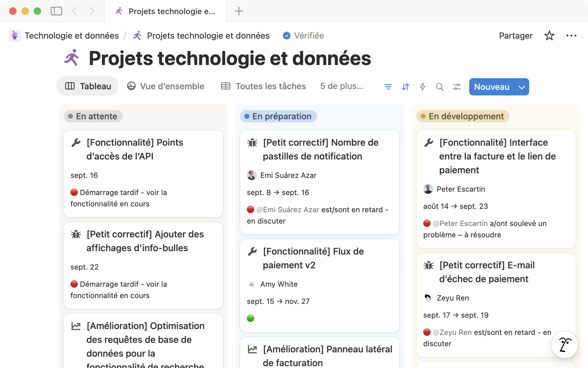Toggle the sidebar with the panel icon
The height and width of the screenshot is (368, 588).
(56, 11)
